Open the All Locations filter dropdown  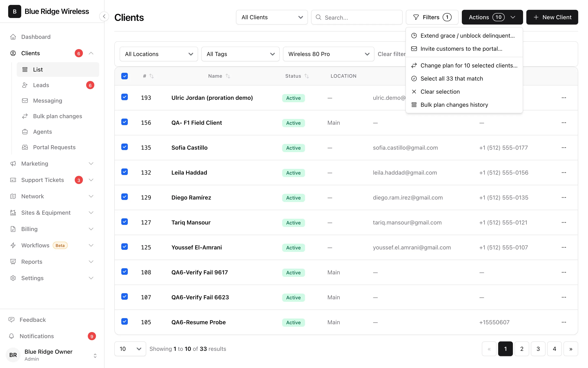coord(159,54)
